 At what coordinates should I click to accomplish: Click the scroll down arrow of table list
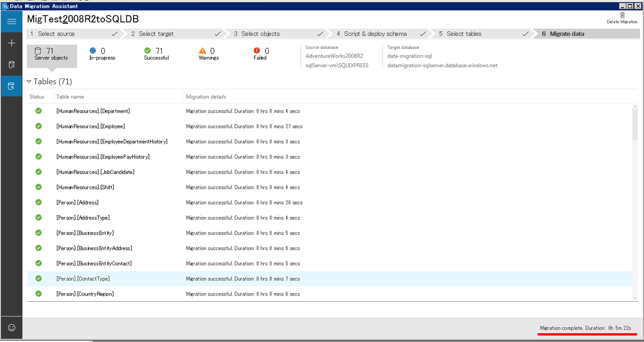[635, 298]
